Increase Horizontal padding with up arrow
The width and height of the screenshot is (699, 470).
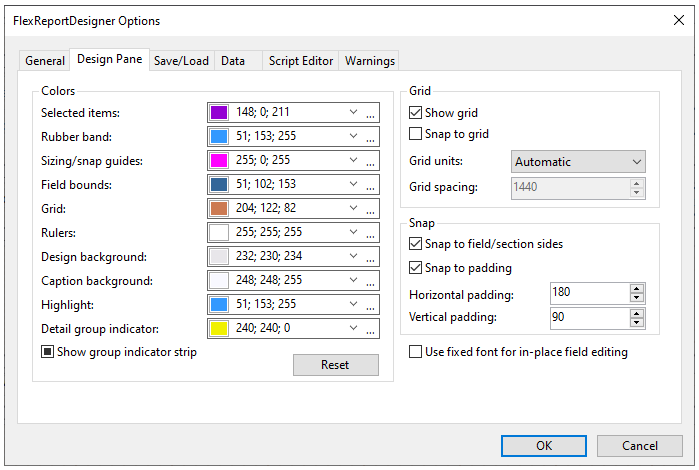636,288
